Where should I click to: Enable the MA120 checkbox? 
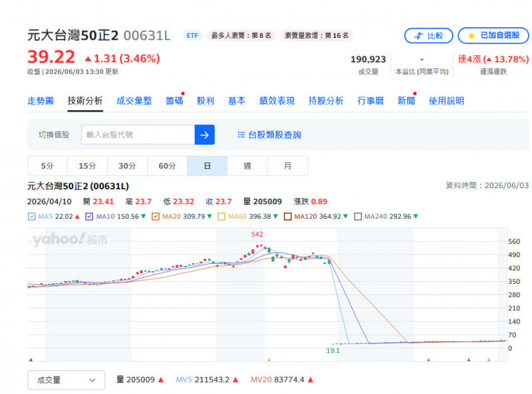(287, 217)
